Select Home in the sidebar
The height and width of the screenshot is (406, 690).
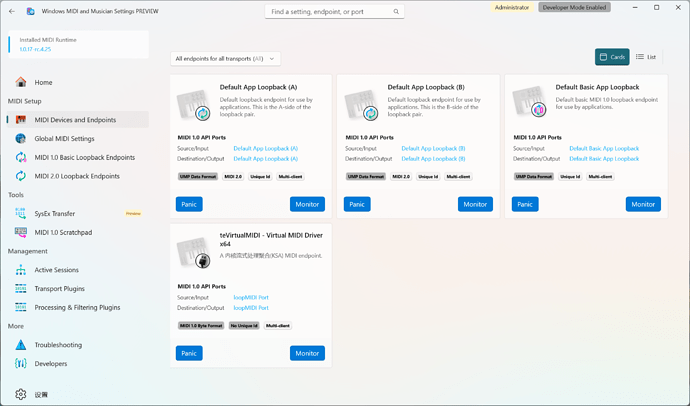[x=78, y=82]
